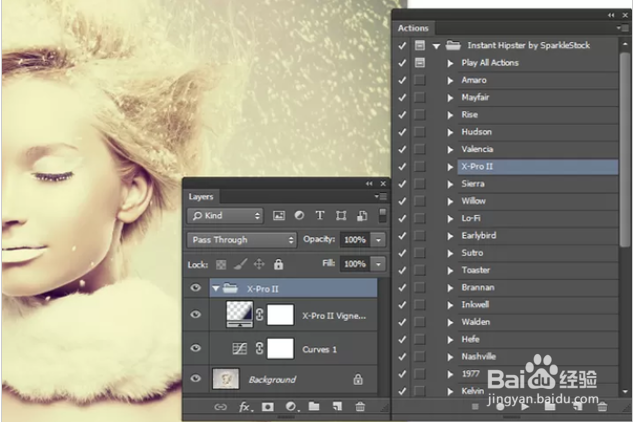Image resolution: width=635 pixels, height=422 pixels.
Task: Select the Sutro action
Action: point(537,253)
